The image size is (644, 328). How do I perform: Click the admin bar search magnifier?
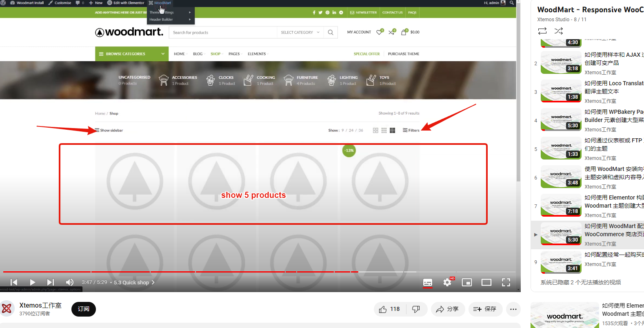[x=511, y=3]
